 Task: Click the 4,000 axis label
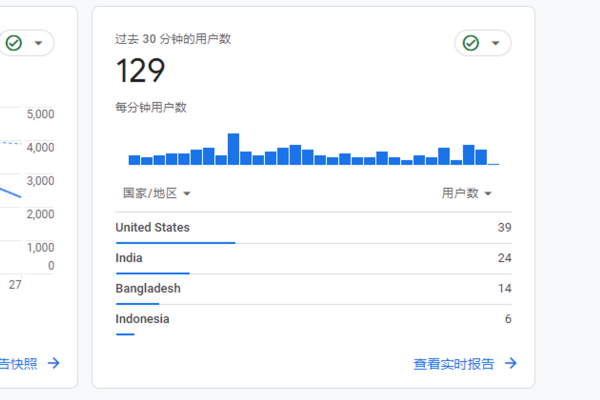click(x=40, y=147)
